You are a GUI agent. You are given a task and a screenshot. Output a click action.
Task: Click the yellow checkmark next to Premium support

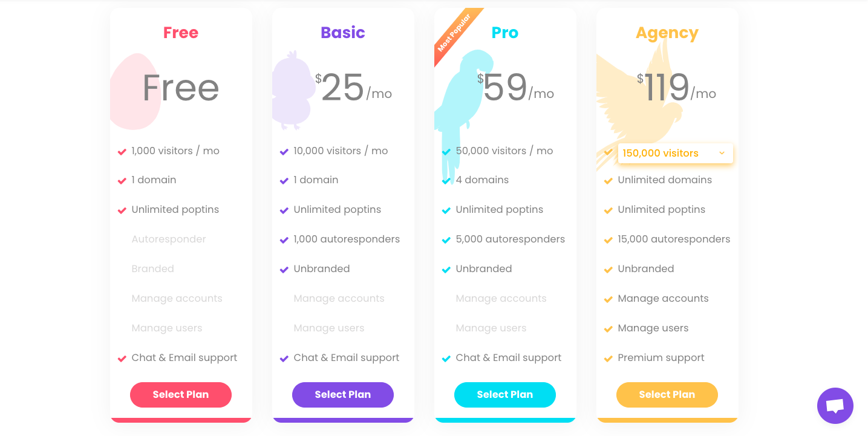click(x=609, y=359)
